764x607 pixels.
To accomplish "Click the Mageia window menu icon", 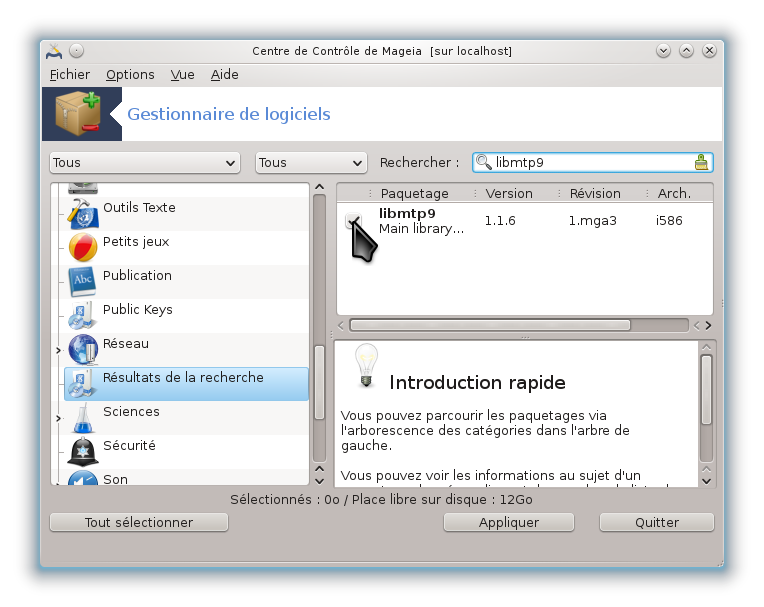I will [54, 51].
